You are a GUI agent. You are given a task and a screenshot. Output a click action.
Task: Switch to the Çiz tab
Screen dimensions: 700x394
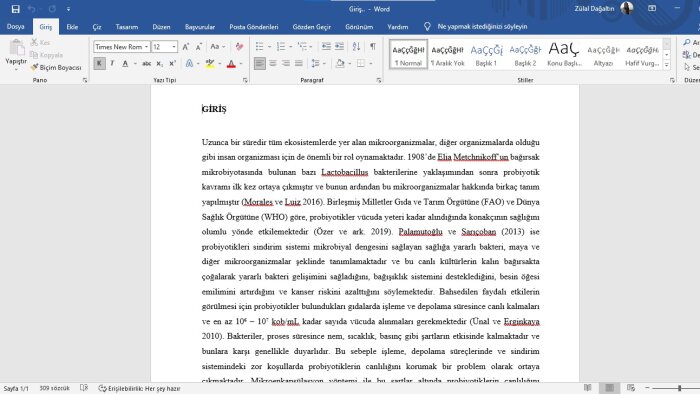click(97, 27)
